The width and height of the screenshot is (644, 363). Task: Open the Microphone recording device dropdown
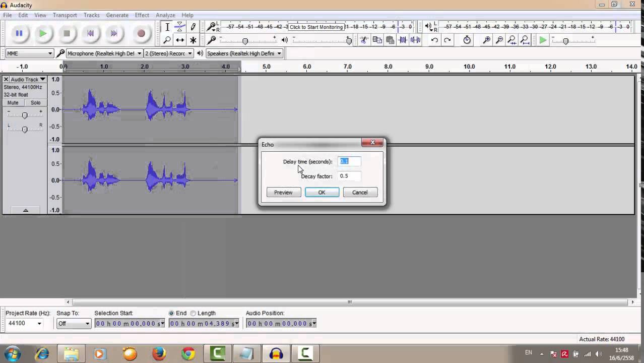point(104,53)
